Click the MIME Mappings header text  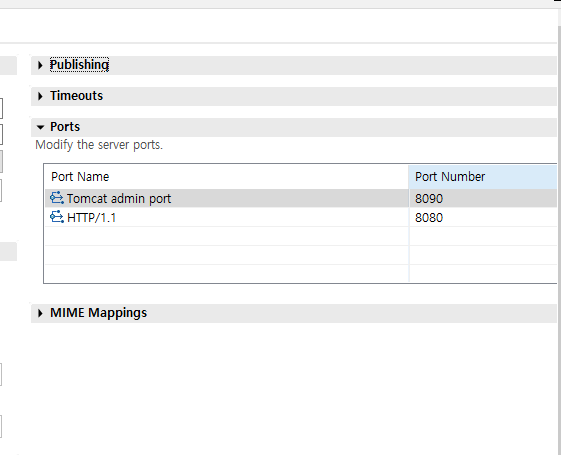(98, 313)
